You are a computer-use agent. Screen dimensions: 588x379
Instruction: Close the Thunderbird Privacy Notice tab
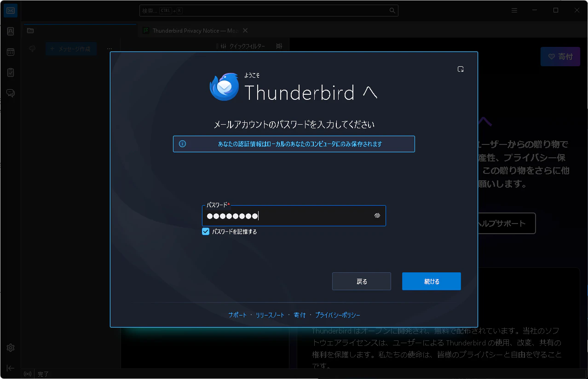[x=245, y=30]
